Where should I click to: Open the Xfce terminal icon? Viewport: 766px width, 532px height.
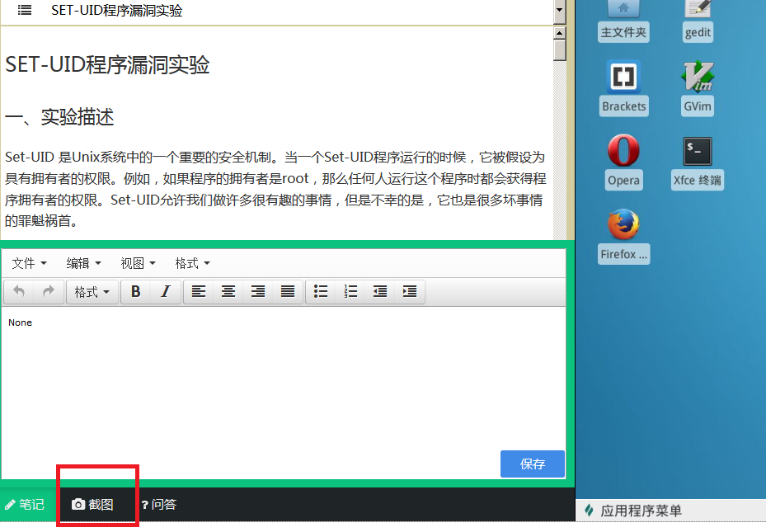pos(697,162)
